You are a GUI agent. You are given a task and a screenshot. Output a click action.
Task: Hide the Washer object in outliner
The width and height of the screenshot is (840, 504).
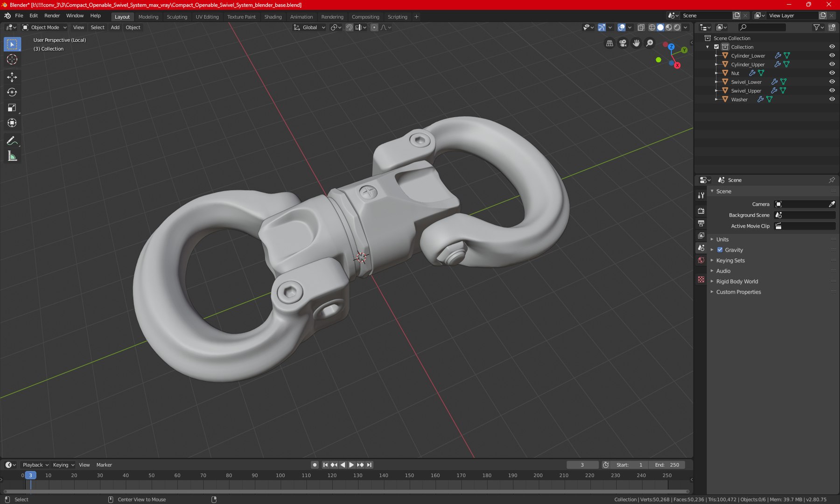coord(832,99)
